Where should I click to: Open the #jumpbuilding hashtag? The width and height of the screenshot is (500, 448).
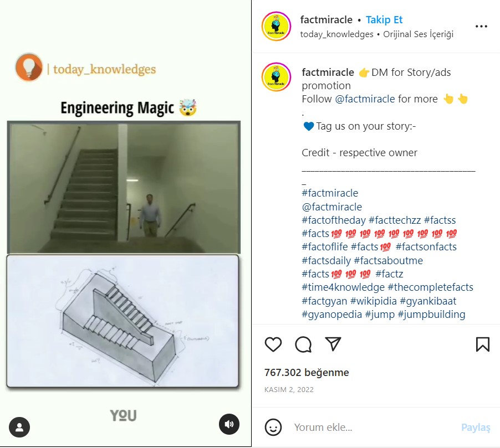pyautogui.click(x=431, y=314)
